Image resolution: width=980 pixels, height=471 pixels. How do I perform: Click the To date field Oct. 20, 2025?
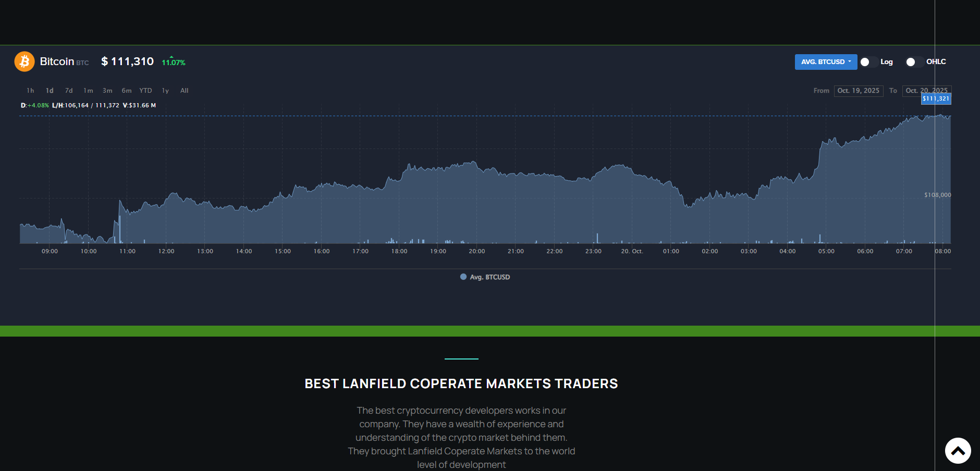(926, 91)
